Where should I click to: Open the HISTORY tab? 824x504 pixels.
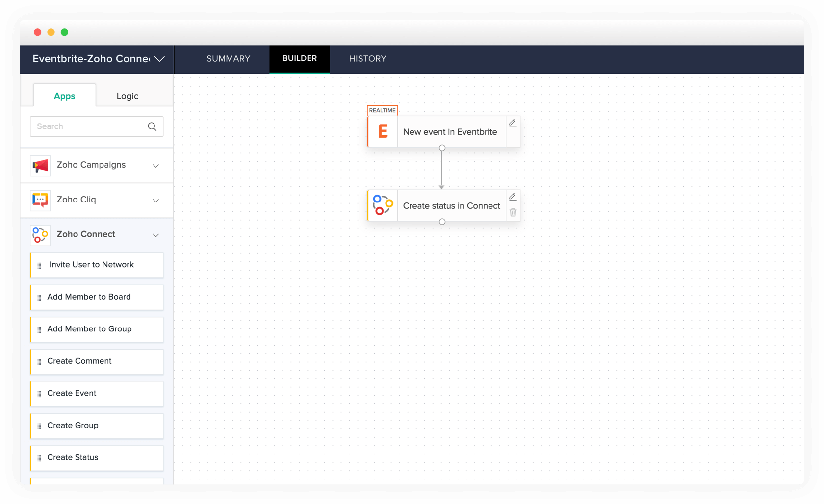[367, 59]
